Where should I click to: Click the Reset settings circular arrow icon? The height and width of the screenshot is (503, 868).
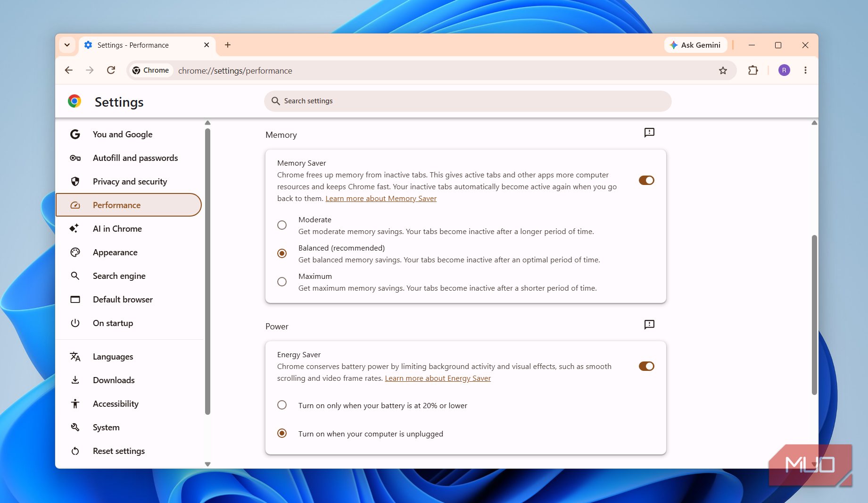tap(75, 451)
